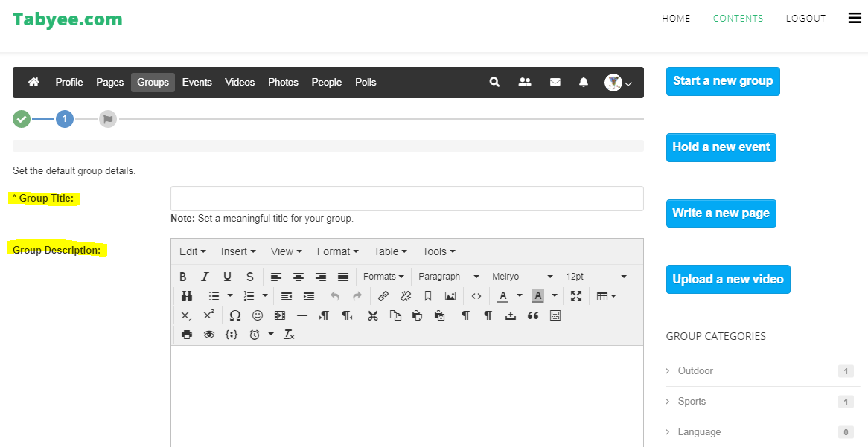Open the Outdoor group category
Image resolution: width=868 pixels, height=447 pixels.
point(695,370)
